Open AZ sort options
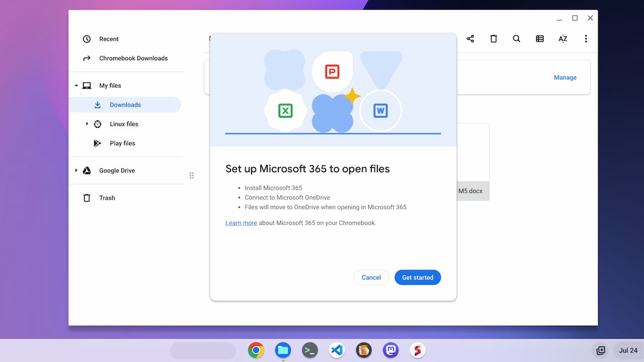Image resolution: width=644 pixels, height=362 pixels. (563, 39)
